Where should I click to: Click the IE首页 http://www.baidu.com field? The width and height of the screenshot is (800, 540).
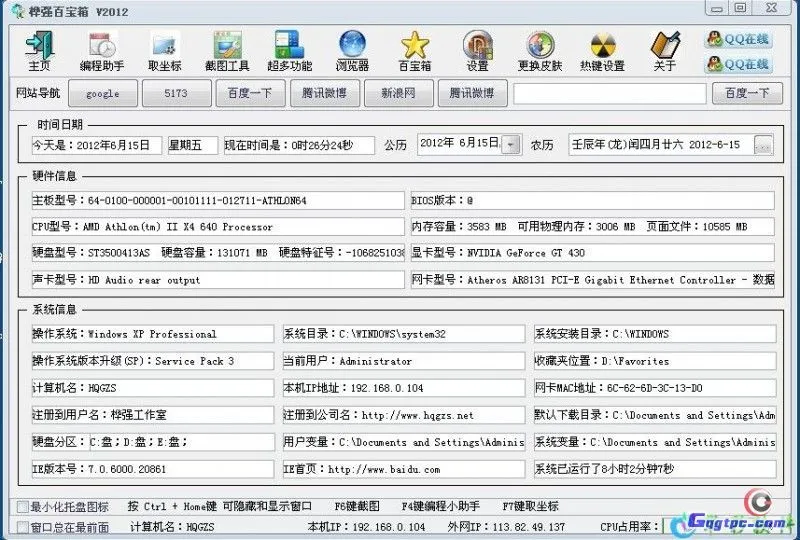coord(404,469)
